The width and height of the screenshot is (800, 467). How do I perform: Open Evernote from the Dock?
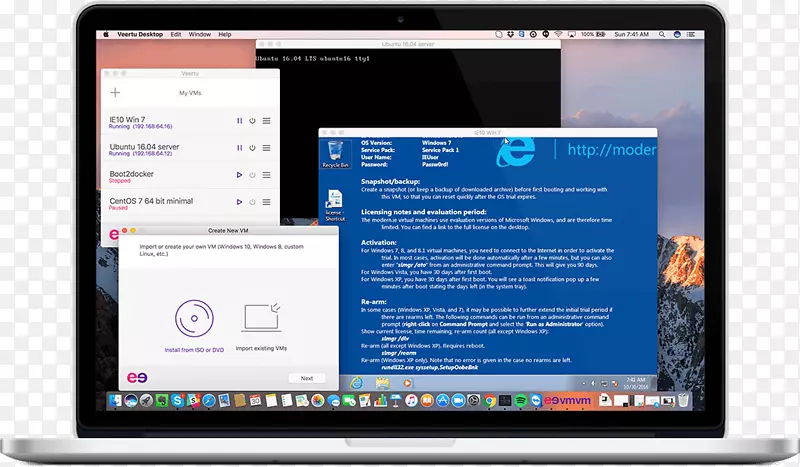pyautogui.click(x=162, y=400)
